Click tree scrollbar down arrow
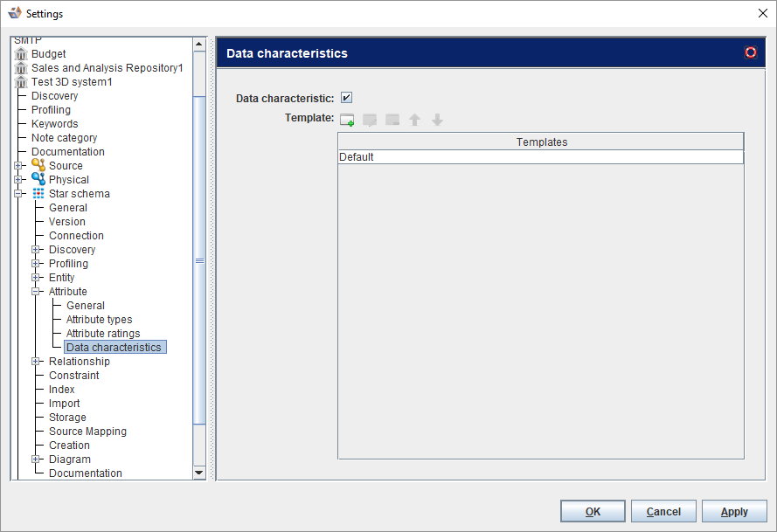 pos(199,473)
